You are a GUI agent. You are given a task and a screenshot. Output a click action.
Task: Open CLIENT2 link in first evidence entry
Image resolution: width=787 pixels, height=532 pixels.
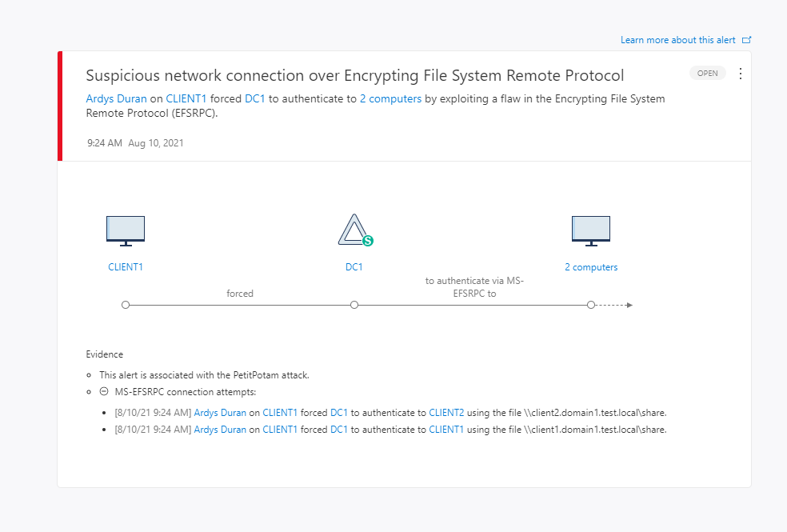[446, 413]
